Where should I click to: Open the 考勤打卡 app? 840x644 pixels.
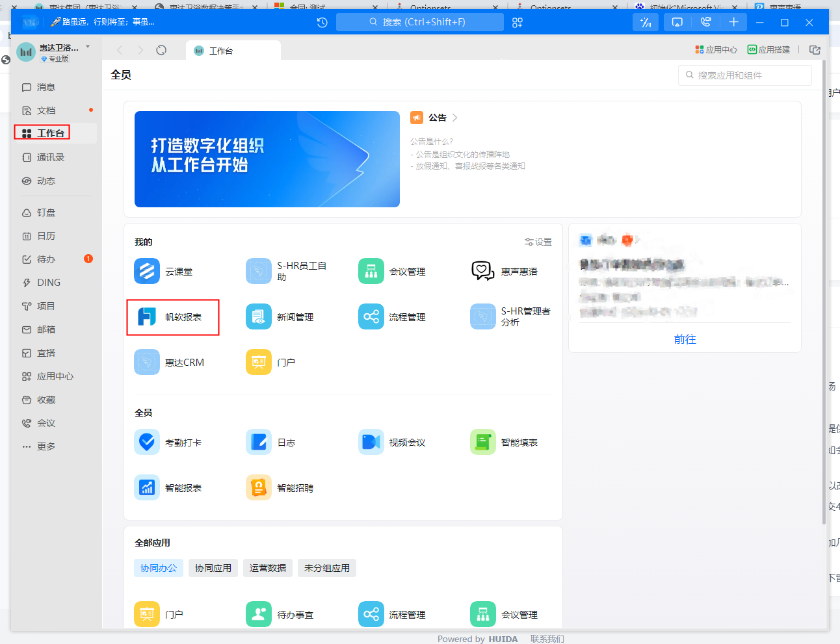pos(147,442)
